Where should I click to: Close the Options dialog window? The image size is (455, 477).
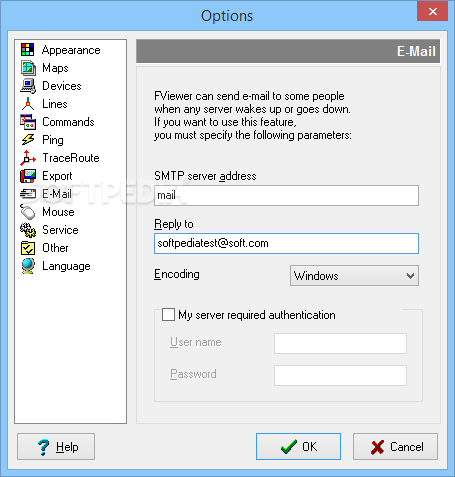432,11
